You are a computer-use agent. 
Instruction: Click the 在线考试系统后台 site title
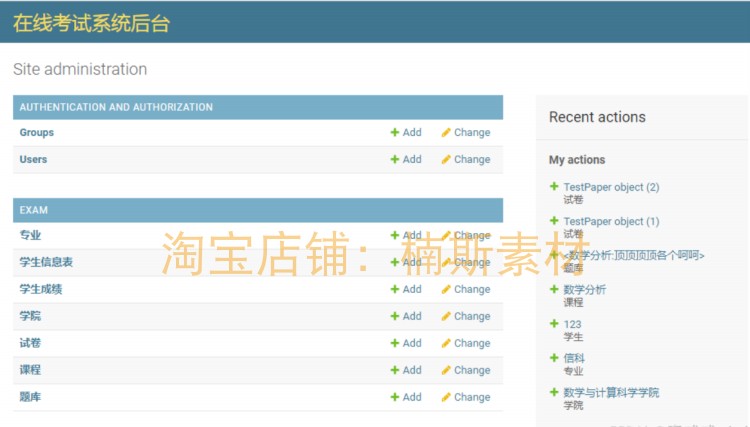pos(91,23)
